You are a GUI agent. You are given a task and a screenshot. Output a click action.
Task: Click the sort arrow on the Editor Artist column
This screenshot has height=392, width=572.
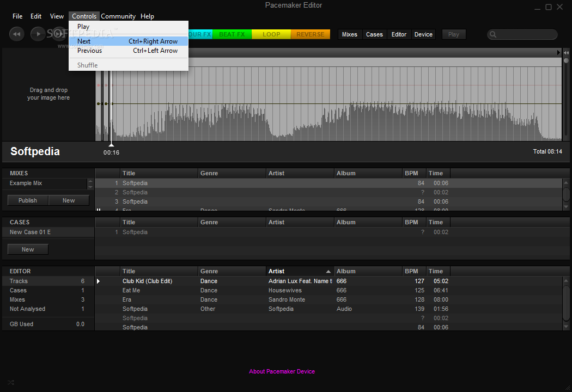328,271
